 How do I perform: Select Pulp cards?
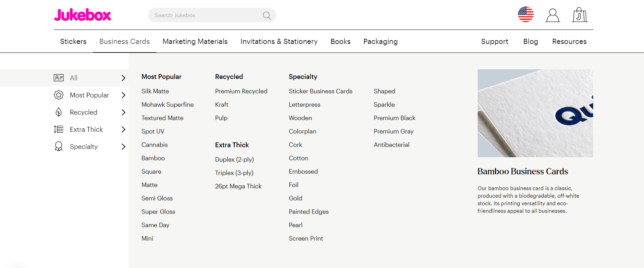(x=221, y=118)
